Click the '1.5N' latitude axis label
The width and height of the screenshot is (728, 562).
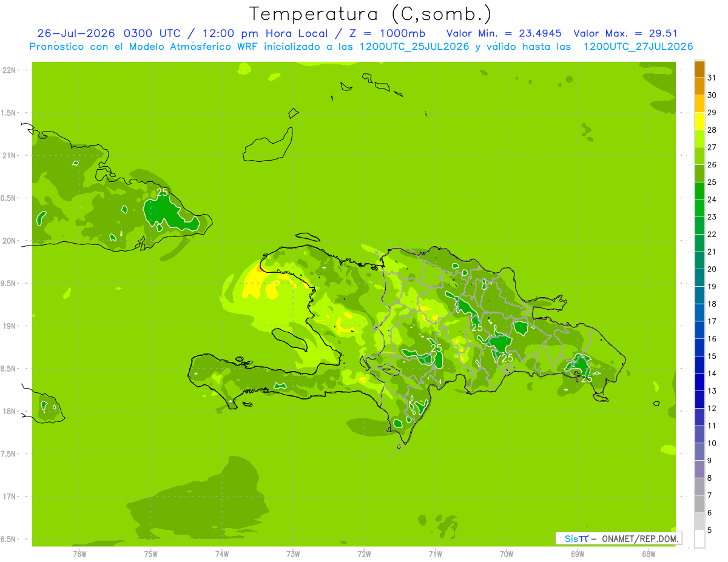(x=9, y=113)
